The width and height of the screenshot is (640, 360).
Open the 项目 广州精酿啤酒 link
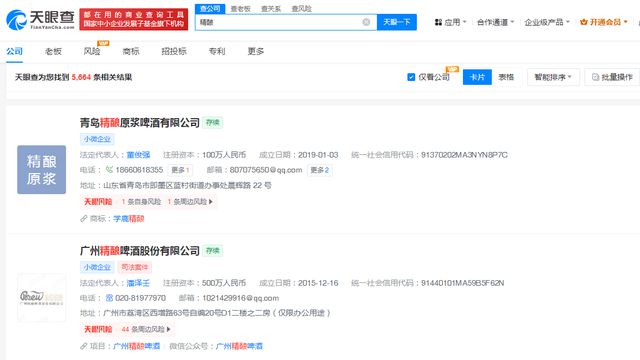tap(136, 346)
